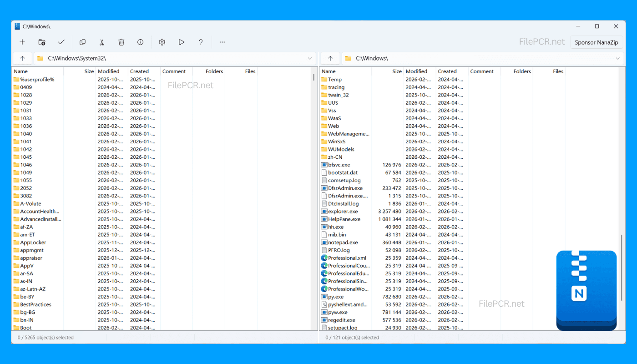This screenshot has height=364, width=637.
Task: Expand the left panel path dropdown
Action: pyautogui.click(x=310, y=58)
